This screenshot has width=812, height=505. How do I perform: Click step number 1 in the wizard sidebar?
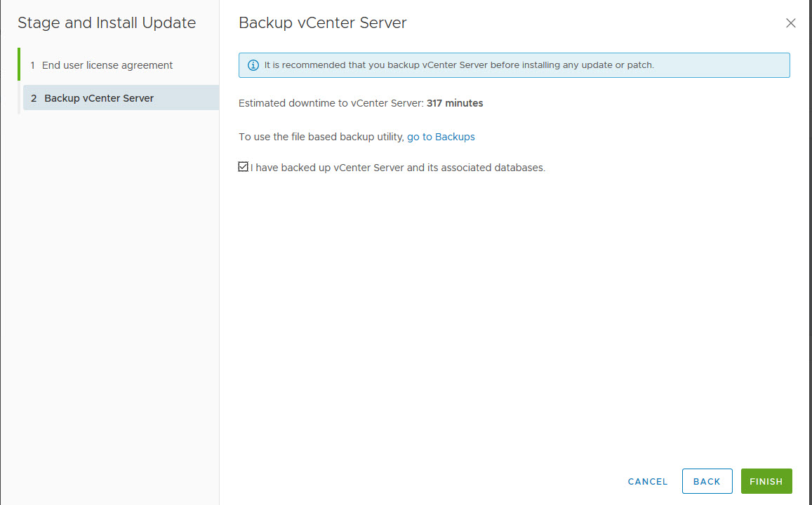[x=32, y=65]
